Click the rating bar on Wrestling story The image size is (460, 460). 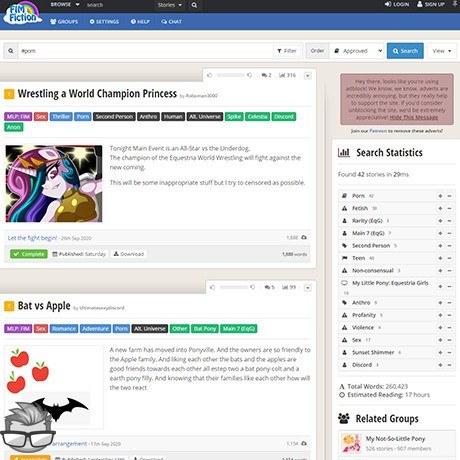[x=230, y=75]
